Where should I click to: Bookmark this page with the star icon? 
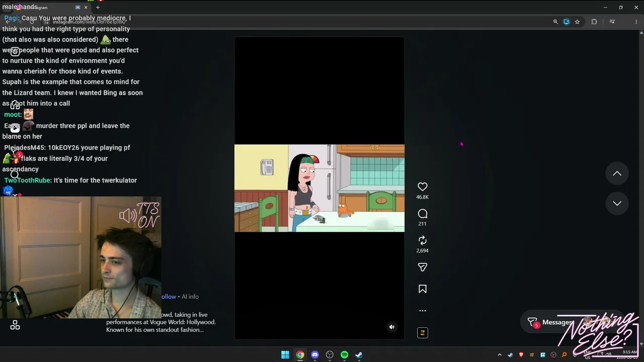(577, 22)
